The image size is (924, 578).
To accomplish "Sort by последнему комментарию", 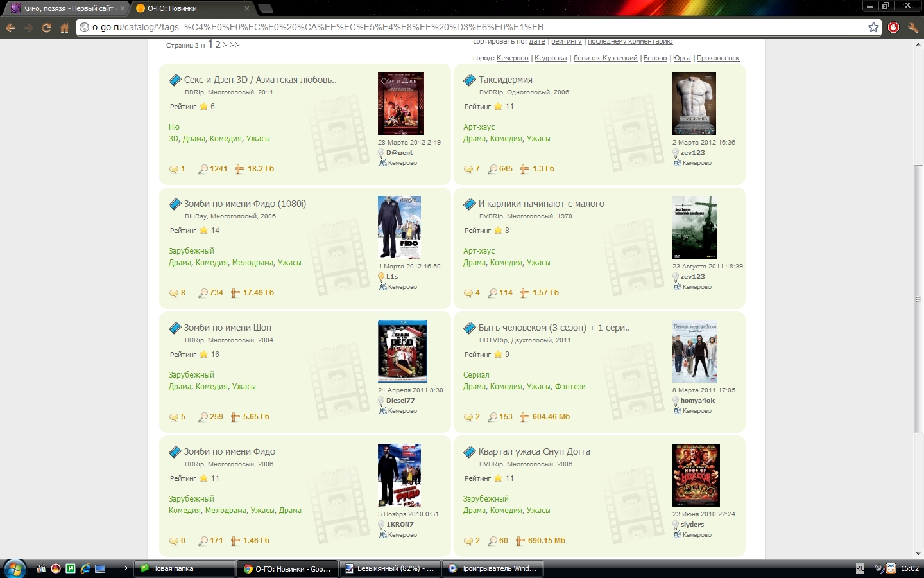I will coord(630,42).
